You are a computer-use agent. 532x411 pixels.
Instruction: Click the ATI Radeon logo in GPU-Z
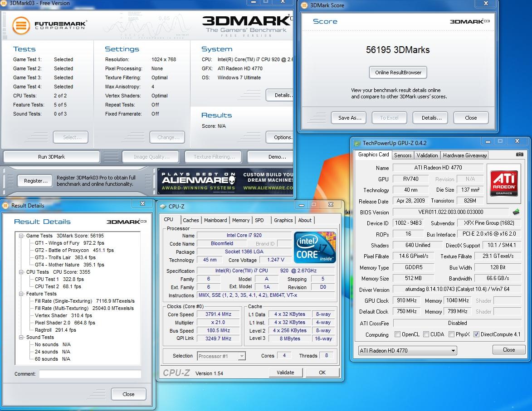click(x=504, y=183)
